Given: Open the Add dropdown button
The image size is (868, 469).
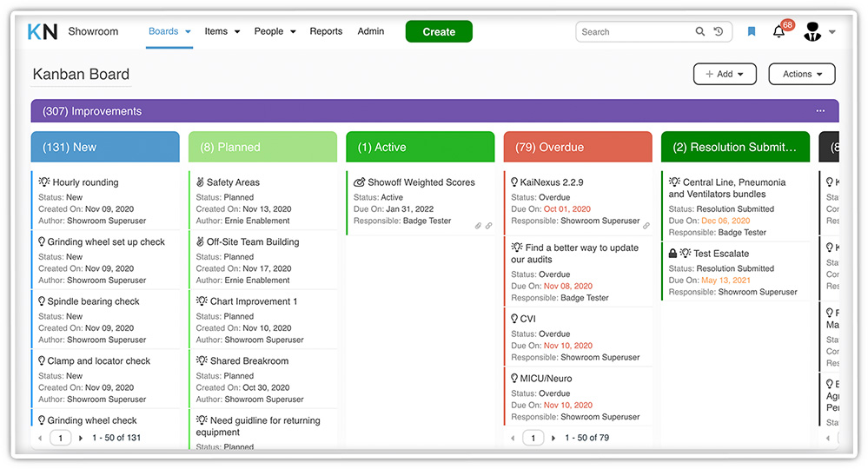Looking at the screenshot, I should coord(725,75).
